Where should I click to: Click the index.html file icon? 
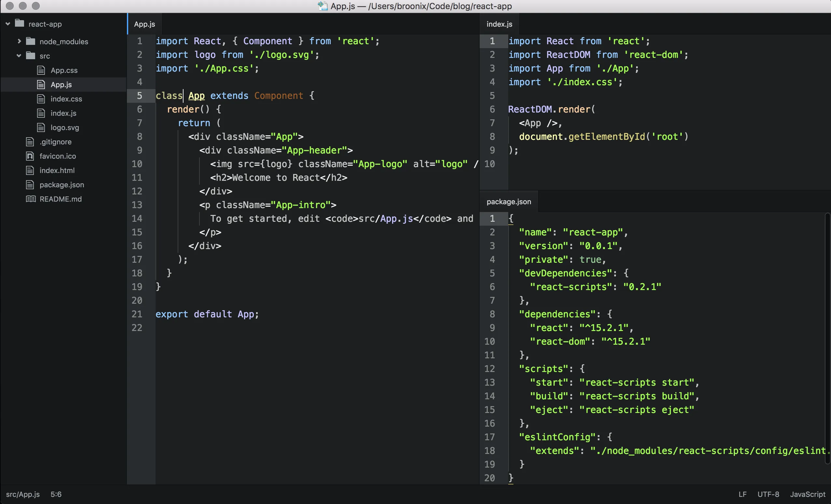coord(30,170)
